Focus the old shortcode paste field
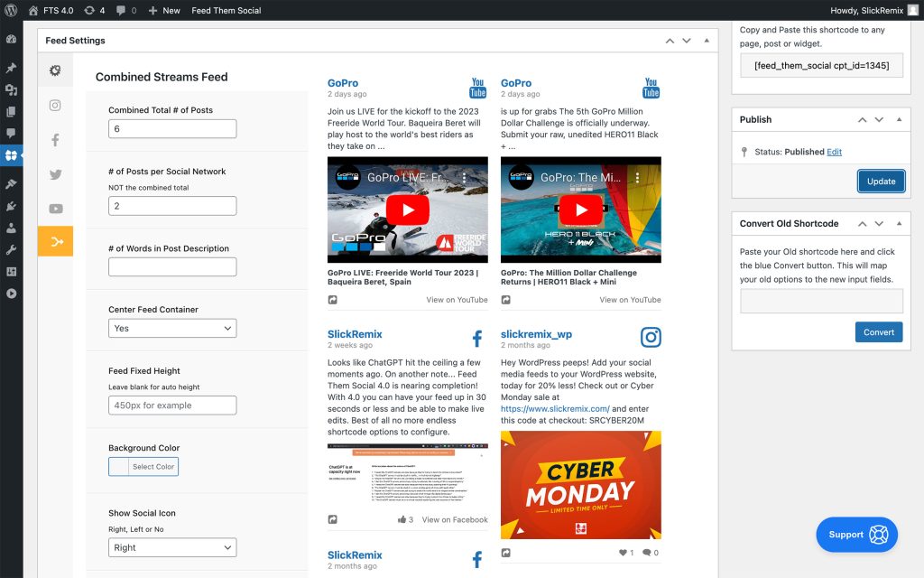The width and height of the screenshot is (924, 578). coord(821,301)
